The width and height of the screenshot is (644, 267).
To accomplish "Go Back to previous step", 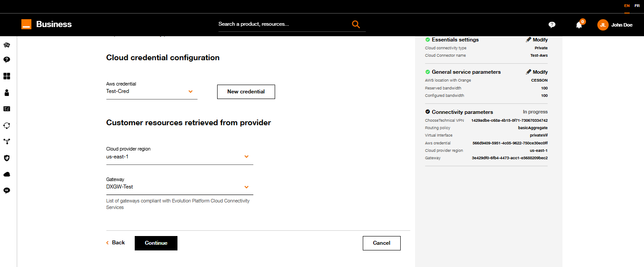I will 116,243.
